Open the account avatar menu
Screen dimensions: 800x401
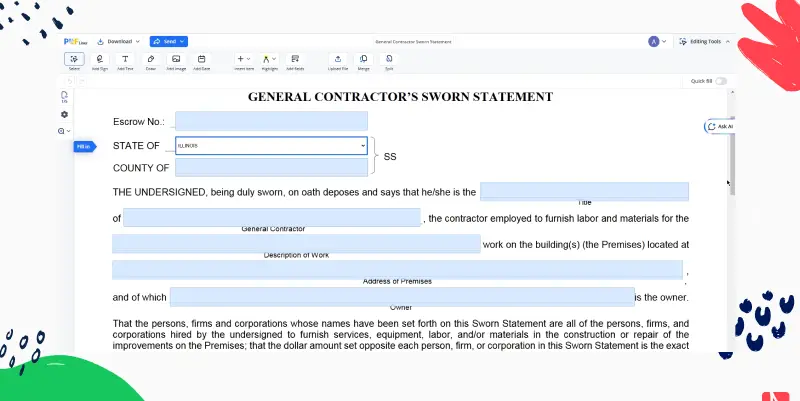pyautogui.click(x=657, y=41)
